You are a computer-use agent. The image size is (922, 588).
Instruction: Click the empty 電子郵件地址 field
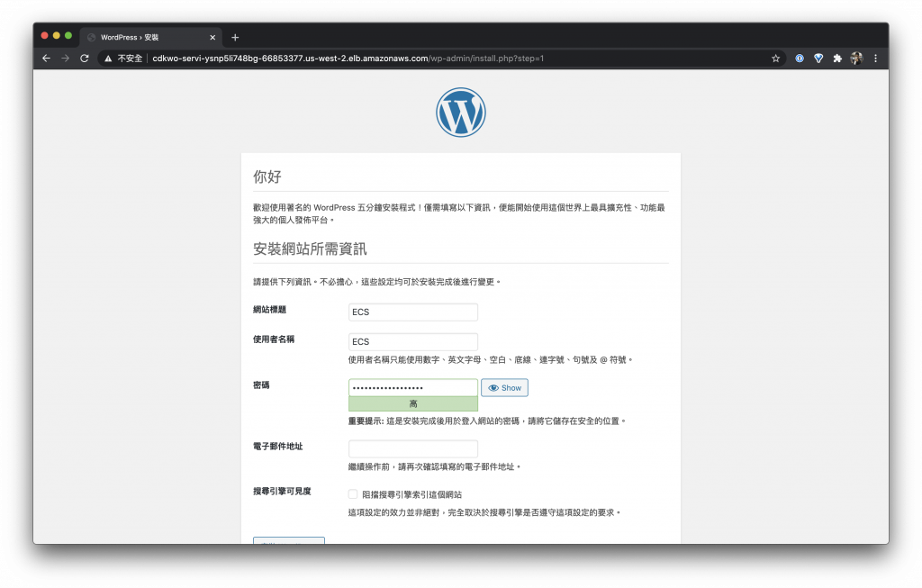[413, 448]
